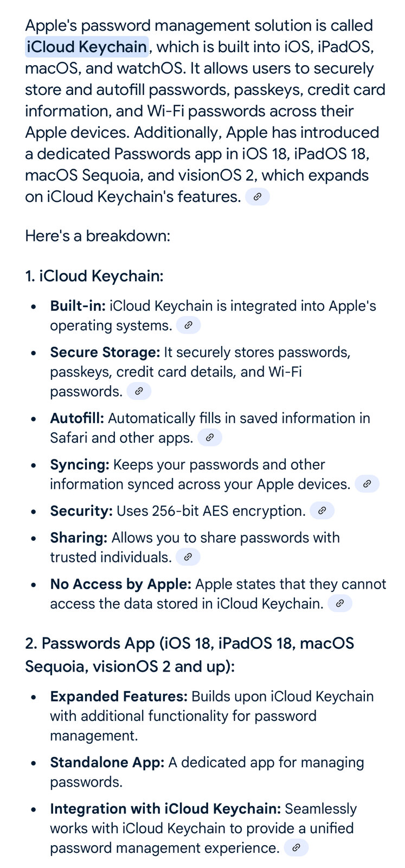Open source link after intro paragraph

258,197
